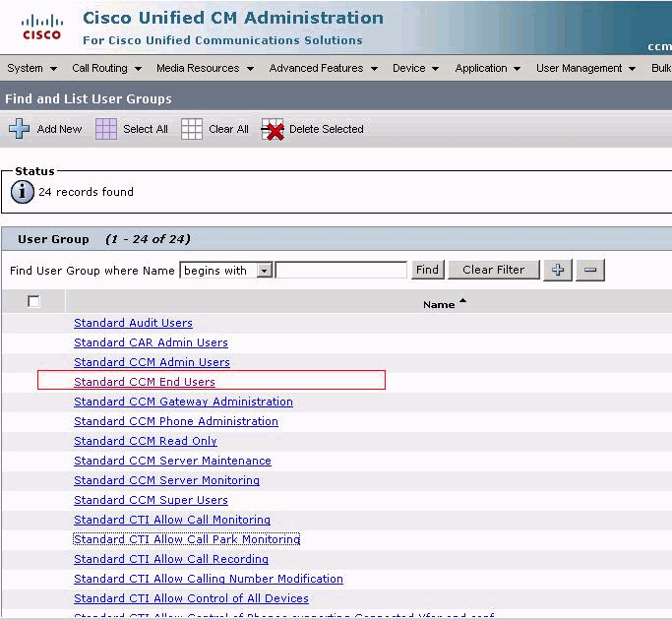Click the '24 records found' status text
Screen dimensions: 672x620
tap(87, 192)
